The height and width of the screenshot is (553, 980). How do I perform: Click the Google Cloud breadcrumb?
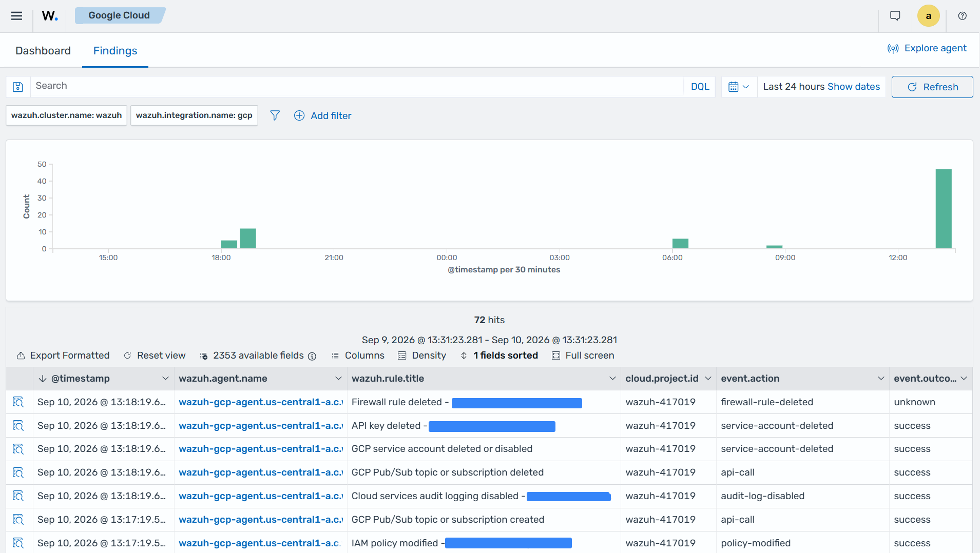[x=119, y=15]
